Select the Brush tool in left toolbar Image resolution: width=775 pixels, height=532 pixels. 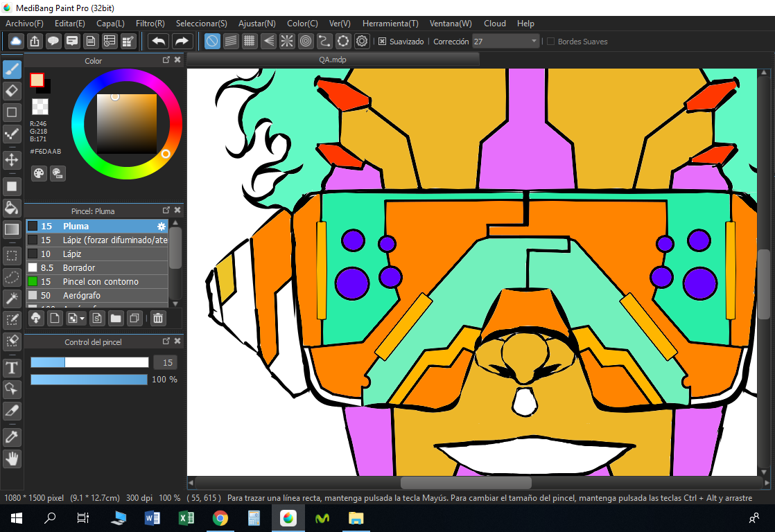coord(12,70)
